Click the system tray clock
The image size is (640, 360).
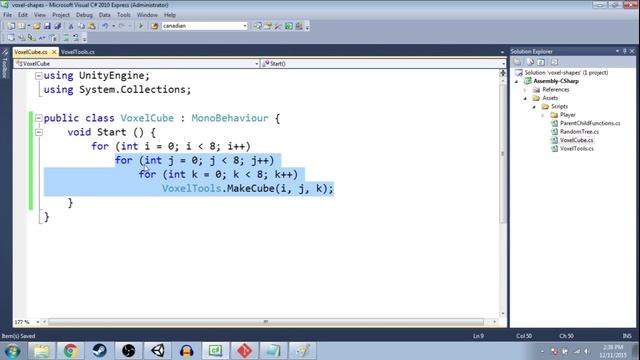(613, 351)
